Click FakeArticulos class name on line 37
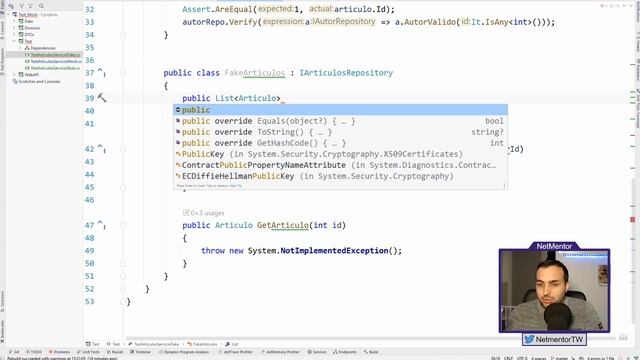 tap(255, 73)
